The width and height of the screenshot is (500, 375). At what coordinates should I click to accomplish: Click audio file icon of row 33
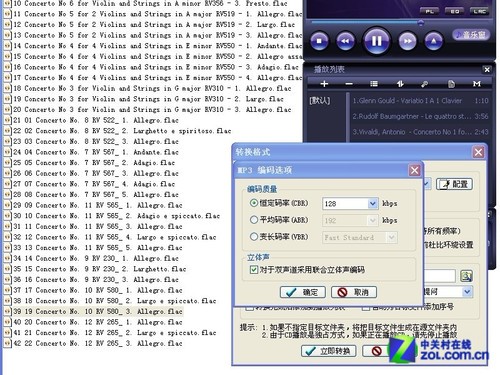[x=7, y=248]
